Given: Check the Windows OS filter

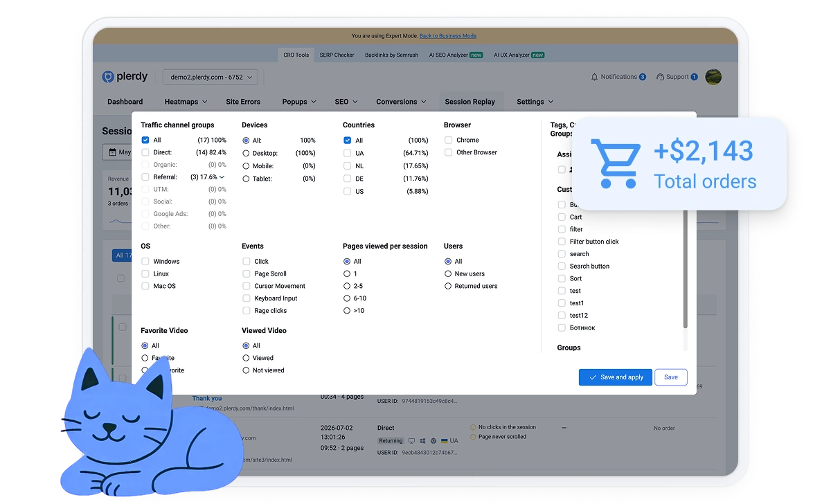Looking at the screenshot, I should click(x=145, y=261).
